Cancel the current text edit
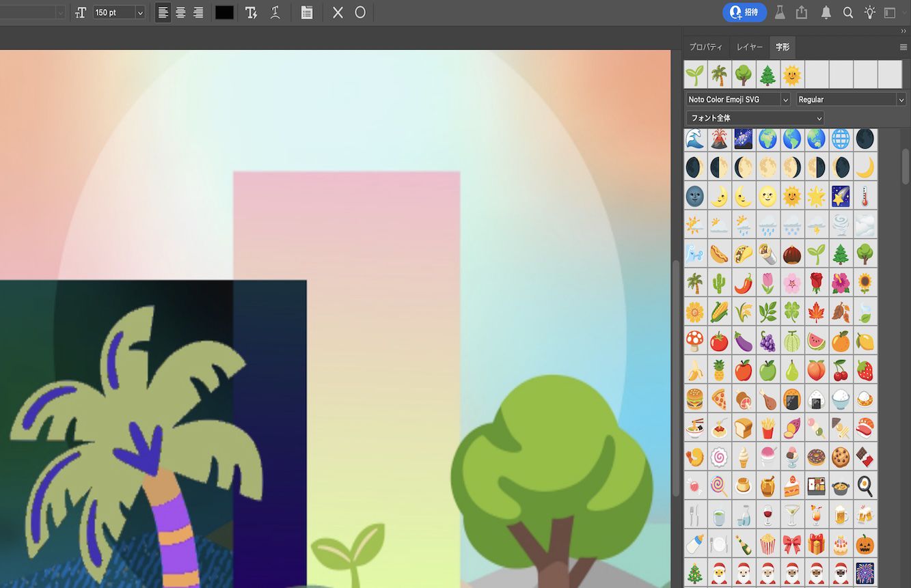 (338, 12)
